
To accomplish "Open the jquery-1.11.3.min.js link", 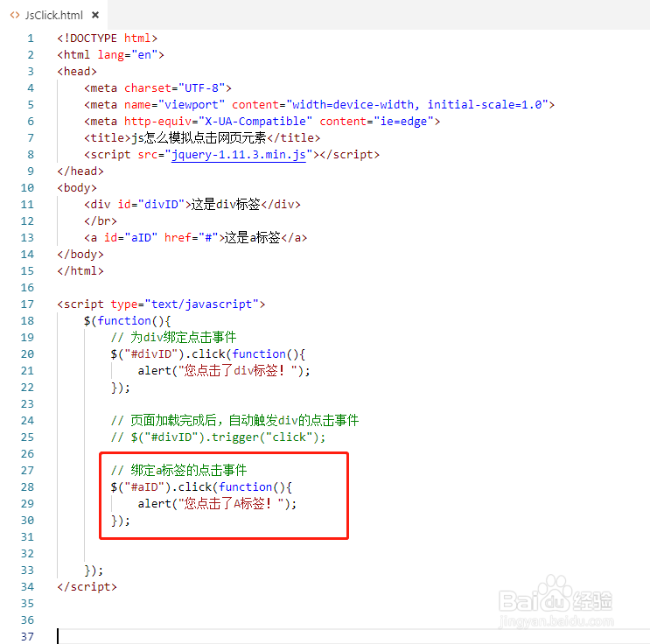I will click(238, 155).
